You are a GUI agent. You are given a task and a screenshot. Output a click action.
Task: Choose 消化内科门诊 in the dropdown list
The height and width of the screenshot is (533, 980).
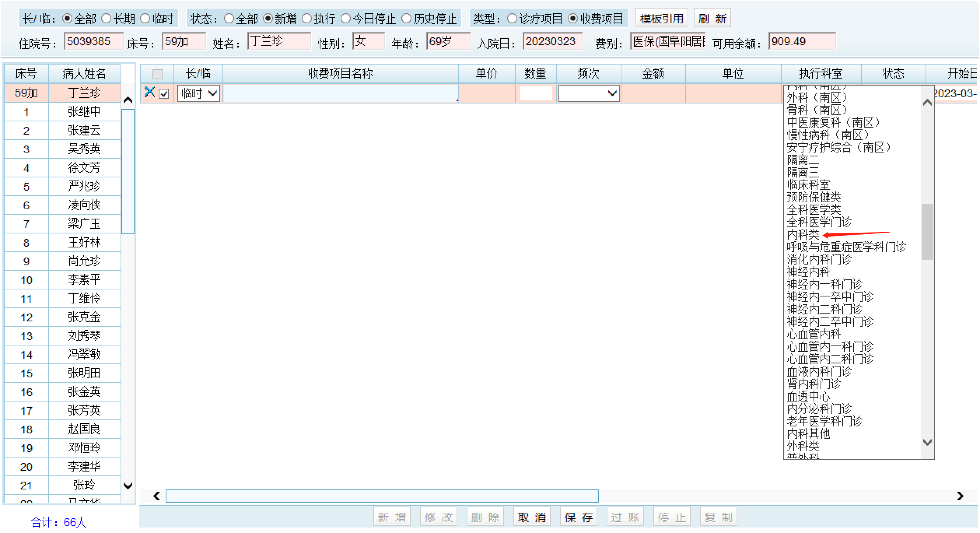tap(819, 259)
